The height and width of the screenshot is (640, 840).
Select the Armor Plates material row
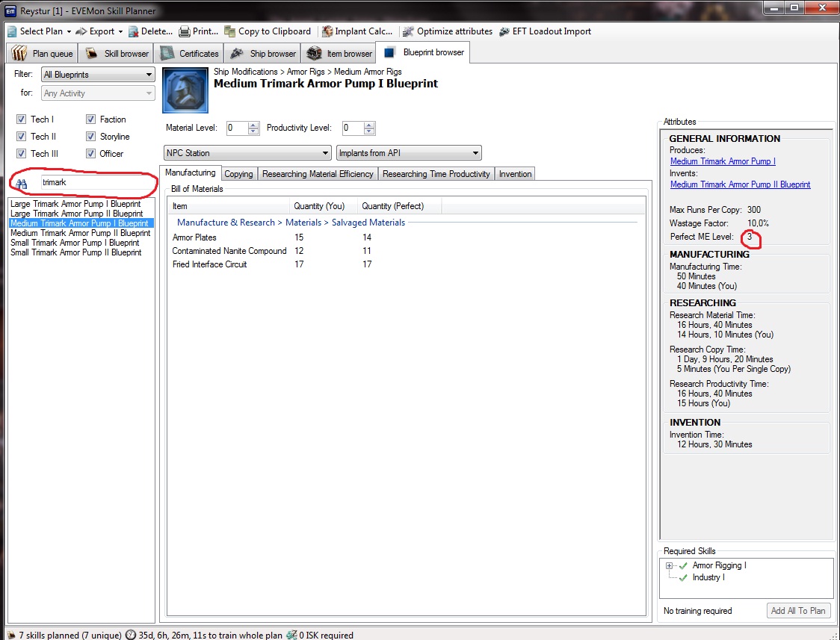click(406, 237)
